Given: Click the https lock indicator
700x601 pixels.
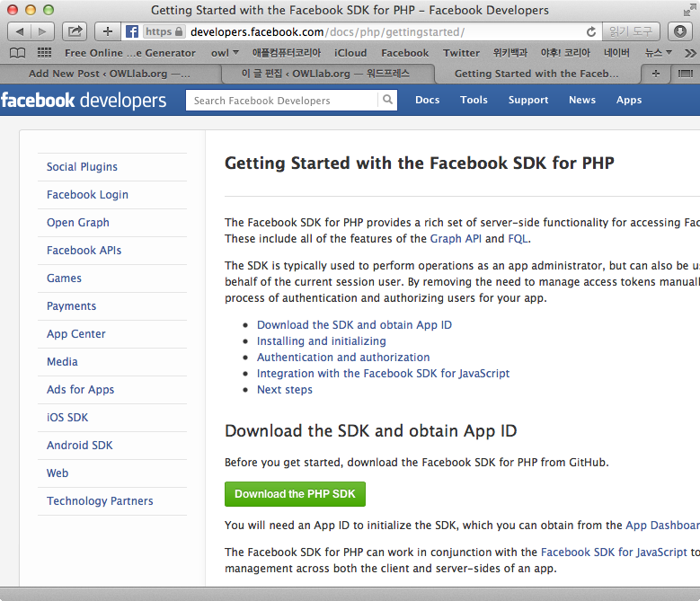Looking at the screenshot, I should pyautogui.click(x=164, y=31).
